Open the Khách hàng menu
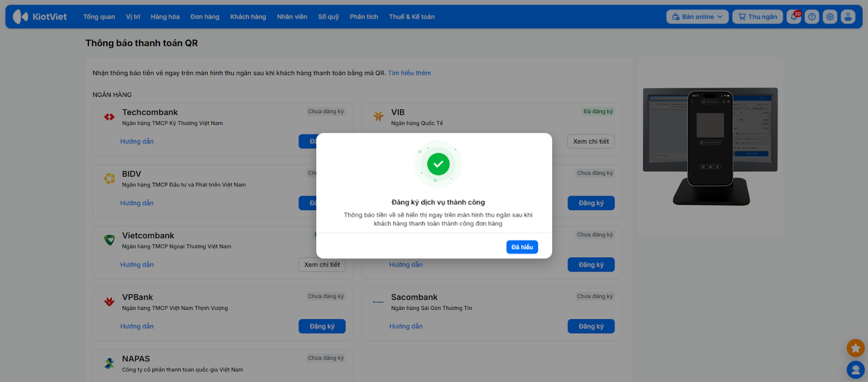This screenshot has width=868, height=382. coord(248,17)
